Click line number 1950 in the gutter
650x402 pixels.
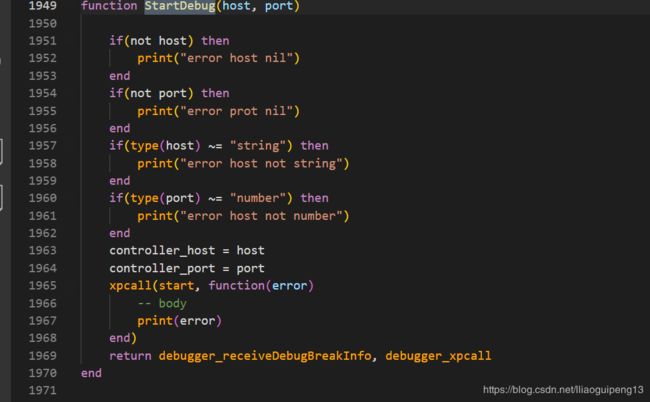coord(43,23)
